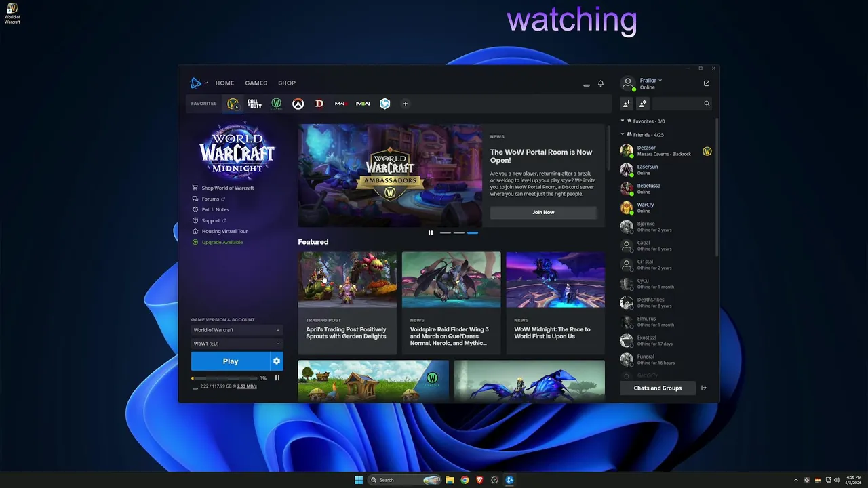The width and height of the screenshot is (868, 488).
Task: Open Windows Start menu
Action: [x=359, y=480]
